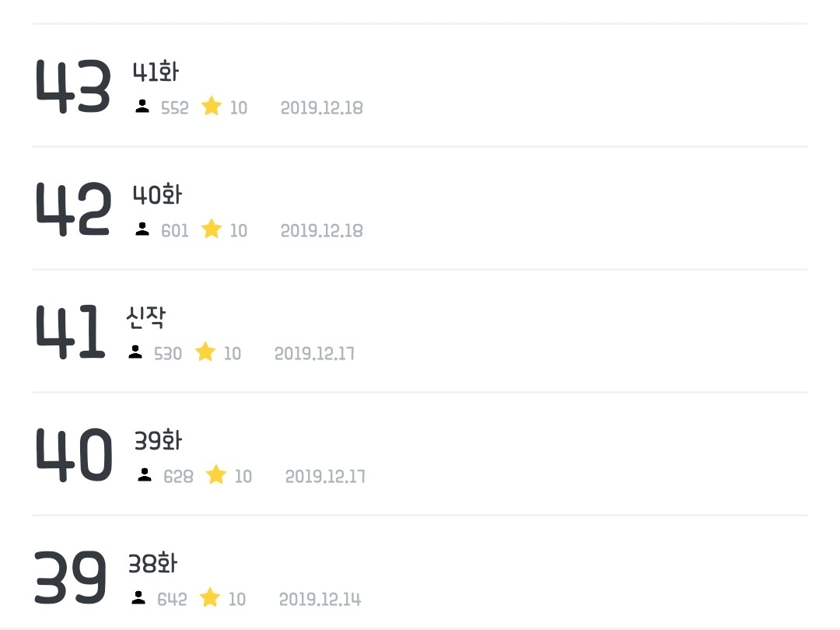The height and width of the screenshot is (630, 840).
Task: Click the viewer person icon beside 628
Action: [x=145, y=475]
